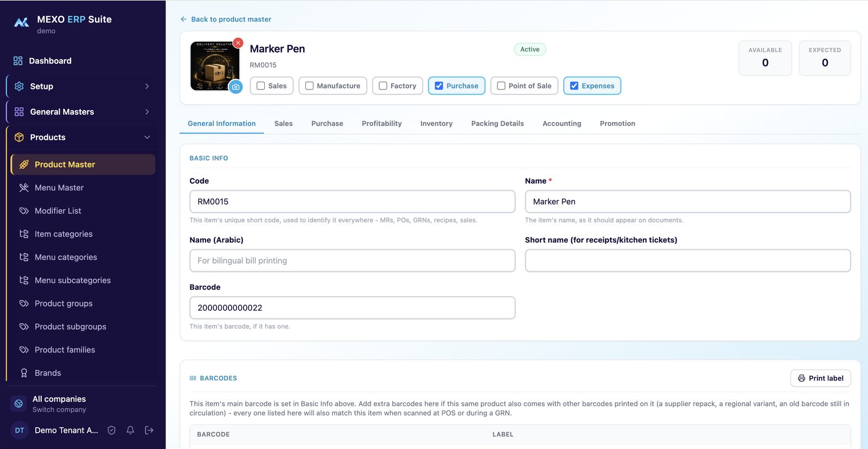Enable the Point of Sale checkbox
This screenshot has width=868, height=449.
[x=501, y=86]
